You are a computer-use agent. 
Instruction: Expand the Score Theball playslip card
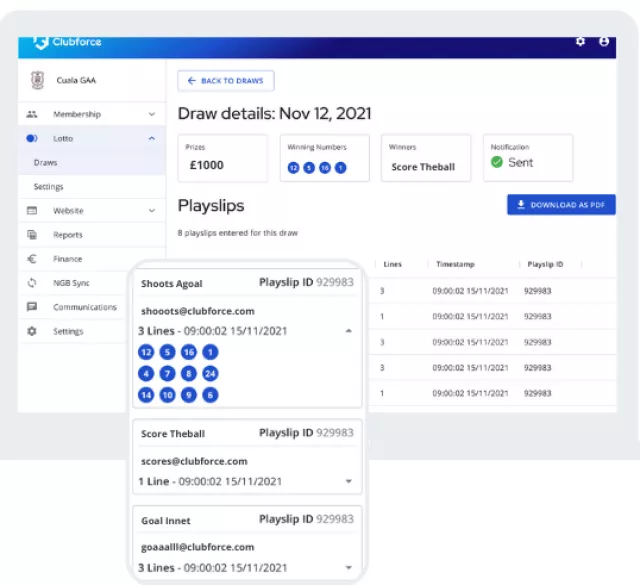[x=348, y=481]
